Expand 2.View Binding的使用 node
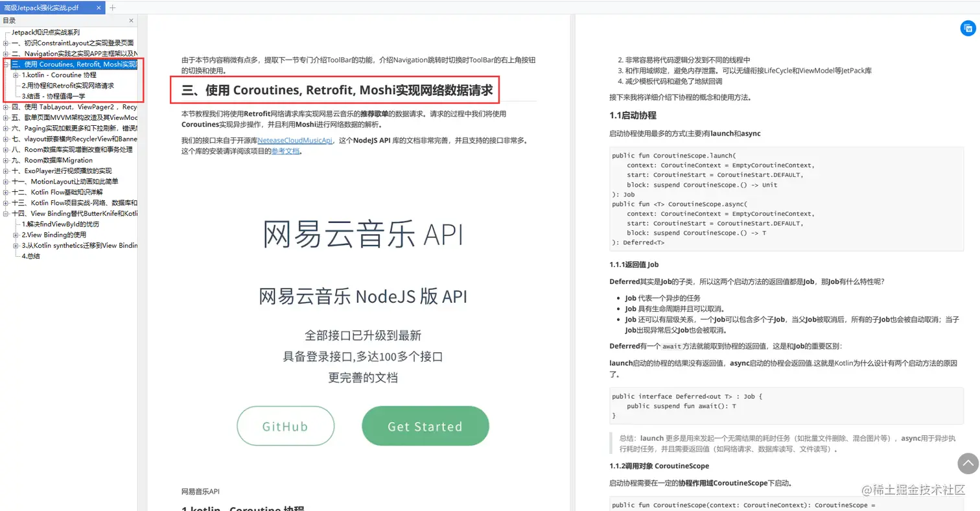The height and width of the screenshot is (511, 980). [x=16, y=235]
